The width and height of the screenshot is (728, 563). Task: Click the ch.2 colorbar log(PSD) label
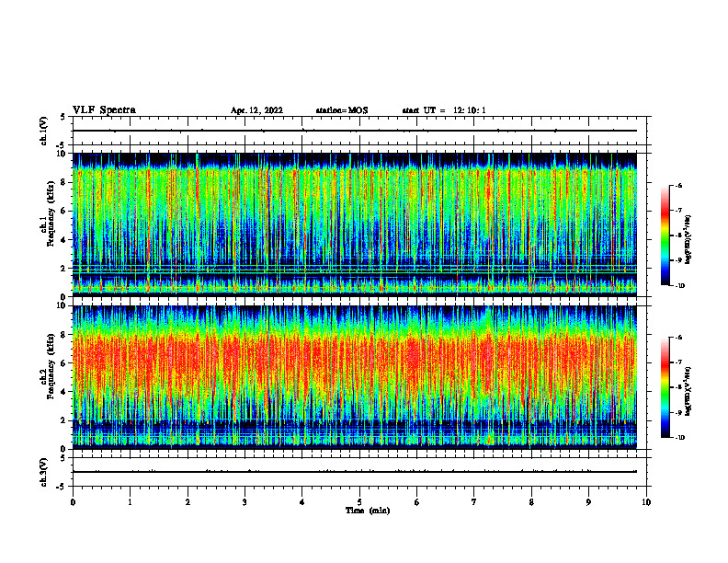[688, 391]
